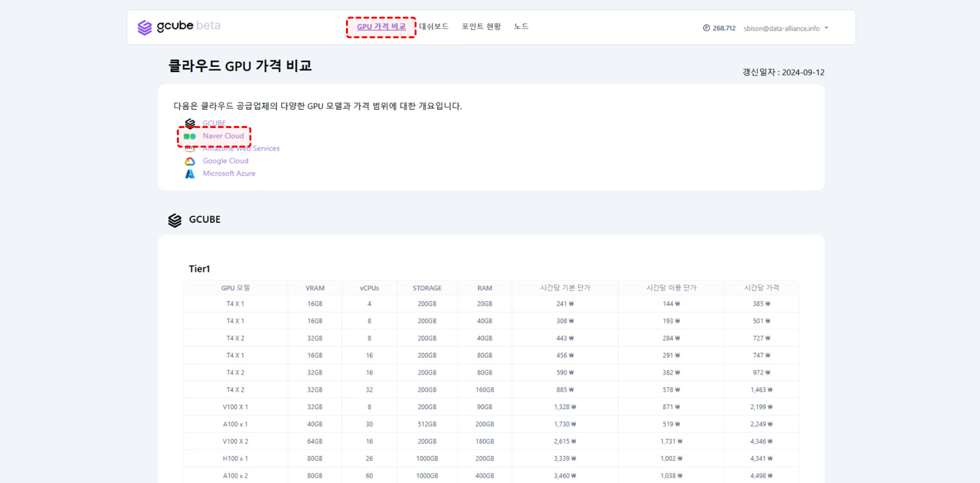Click the GCUBE logo icon in provider list
980x483 pixels.
point(190,123)
